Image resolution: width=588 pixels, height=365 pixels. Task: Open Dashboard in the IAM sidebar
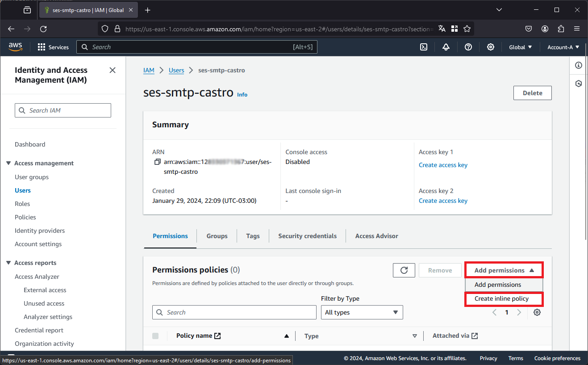click(30, 144)
